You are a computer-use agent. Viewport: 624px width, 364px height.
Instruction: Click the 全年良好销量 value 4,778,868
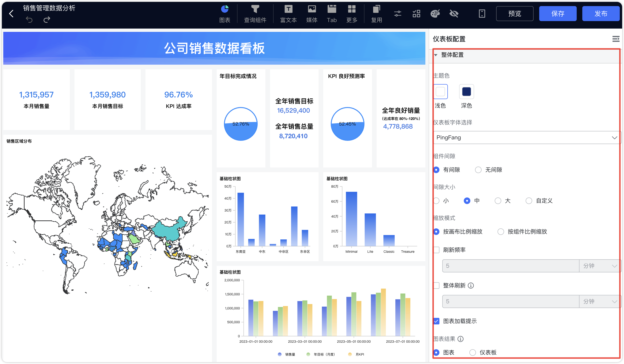[398, 126]
